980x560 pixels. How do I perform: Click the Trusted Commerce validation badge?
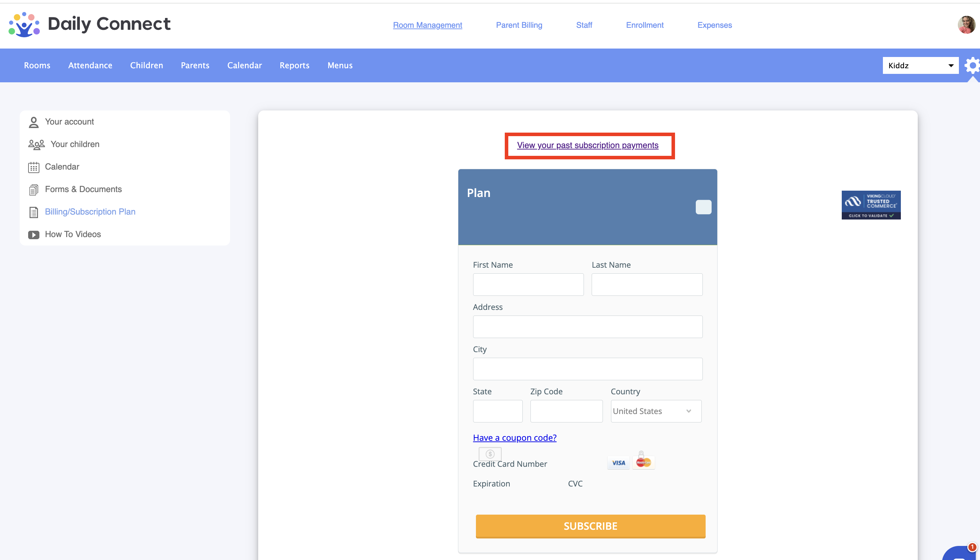click(x=871, y=205)
